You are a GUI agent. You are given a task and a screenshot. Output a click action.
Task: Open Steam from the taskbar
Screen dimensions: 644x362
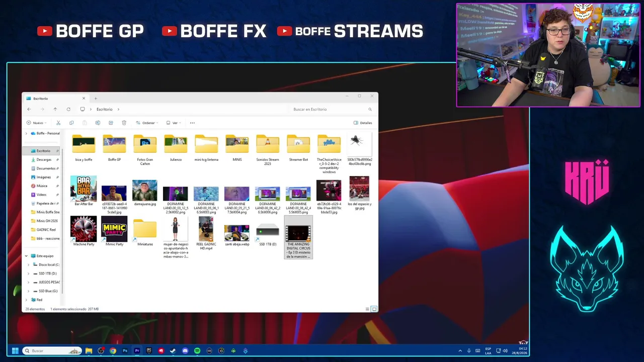(x=173, y=351)
